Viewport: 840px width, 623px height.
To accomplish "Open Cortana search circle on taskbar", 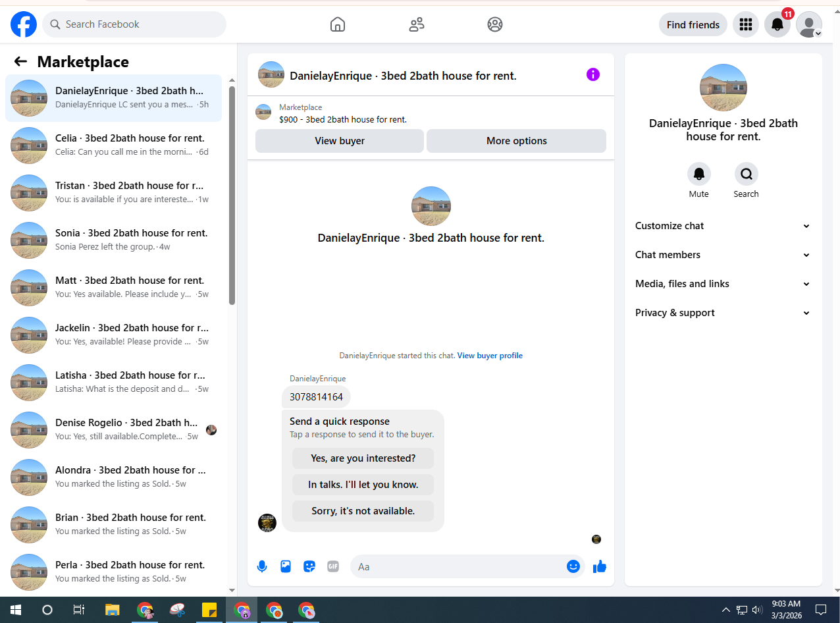I will 47,610.
